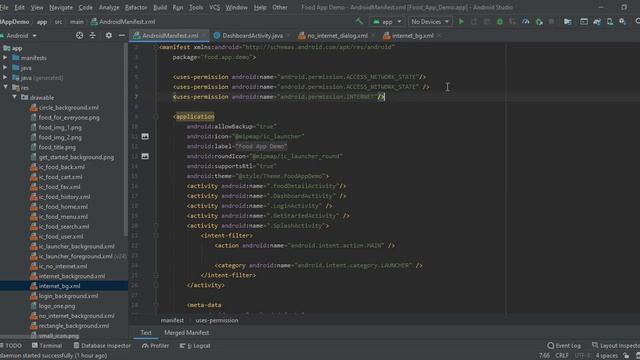Open the File menu

[4, 7]
